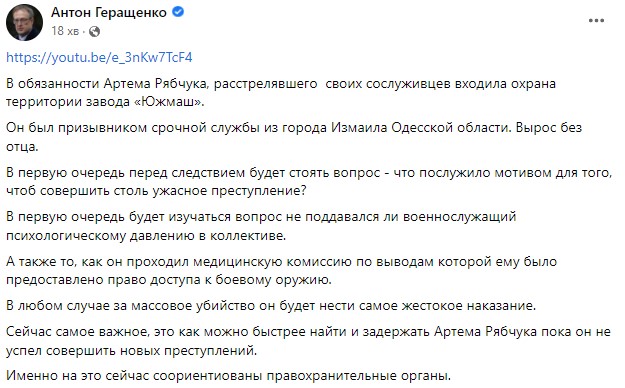Screen dimensions: 625x388
Task: Click the paragraph starting 'В обязанности Артема Рябчука'
Action: click(x=281, y=93)
